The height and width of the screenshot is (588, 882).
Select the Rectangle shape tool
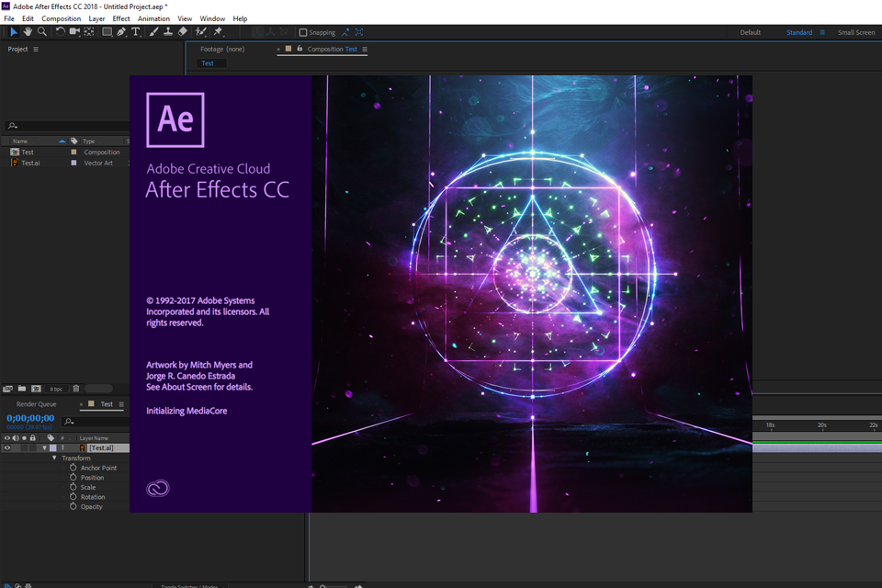coord(107,32)
